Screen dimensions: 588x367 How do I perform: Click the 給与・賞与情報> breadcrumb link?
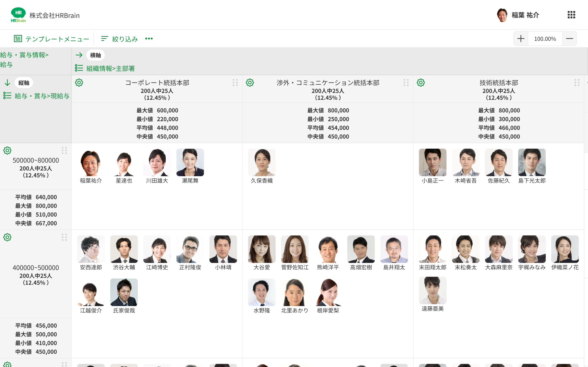click(x=24, y=55)
